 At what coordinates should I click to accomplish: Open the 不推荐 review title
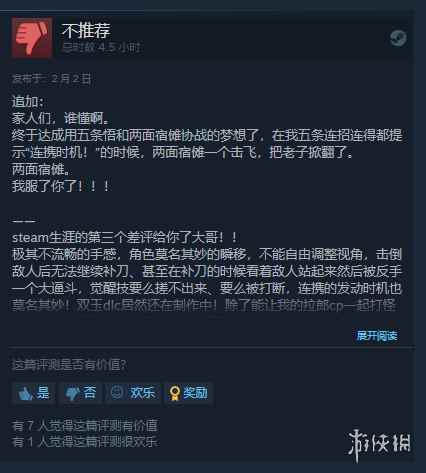pos(86,31)
